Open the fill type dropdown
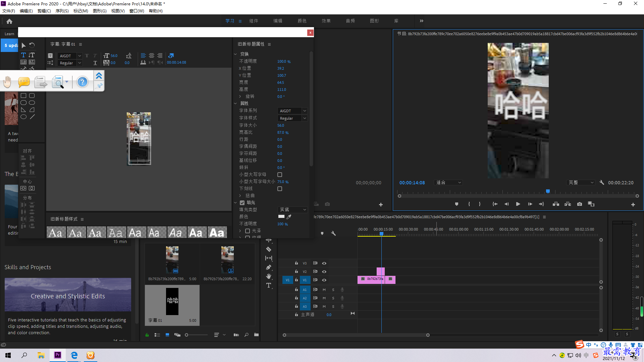Viewport: 644px width, 362px height. 292,210
